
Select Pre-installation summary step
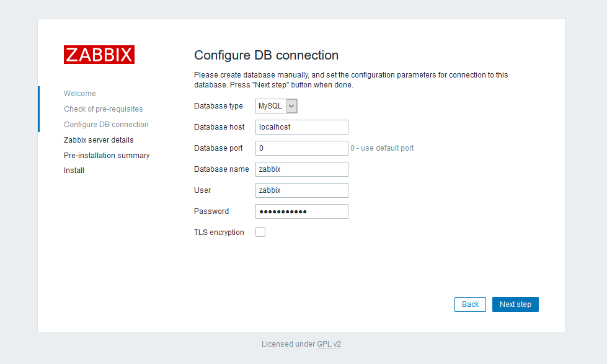[x=107, y=155]
